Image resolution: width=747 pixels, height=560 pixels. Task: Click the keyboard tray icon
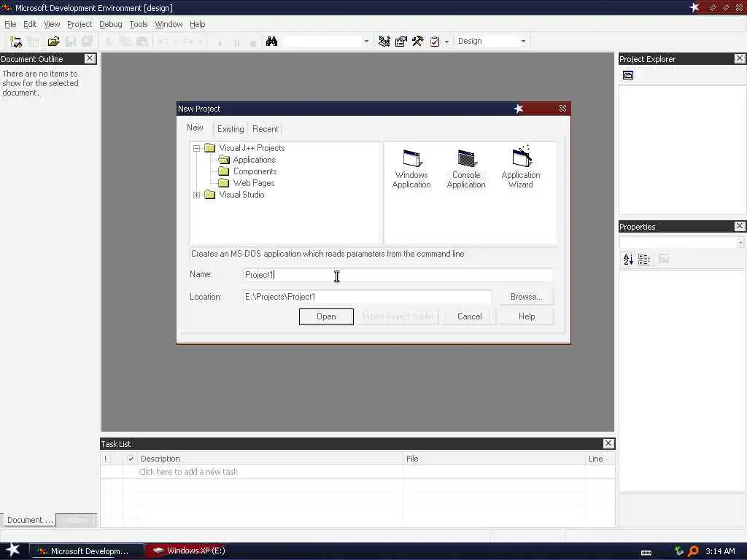[646, 553]
